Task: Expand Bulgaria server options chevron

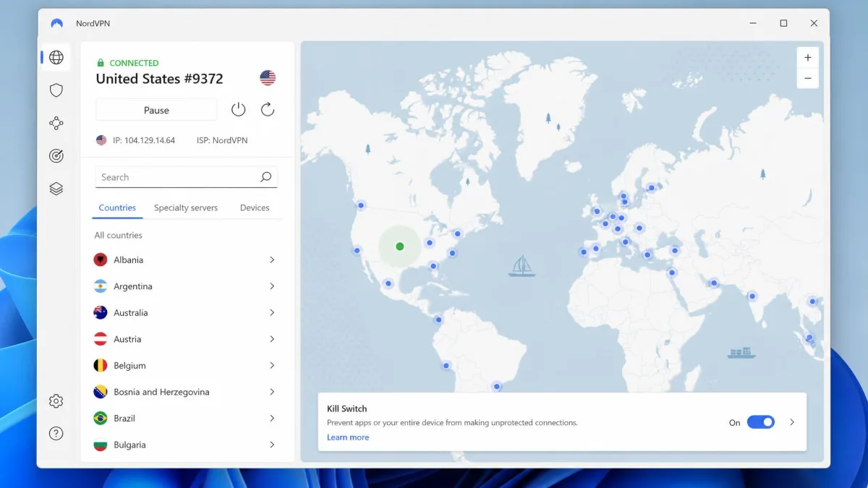Action: pos(272,445)
